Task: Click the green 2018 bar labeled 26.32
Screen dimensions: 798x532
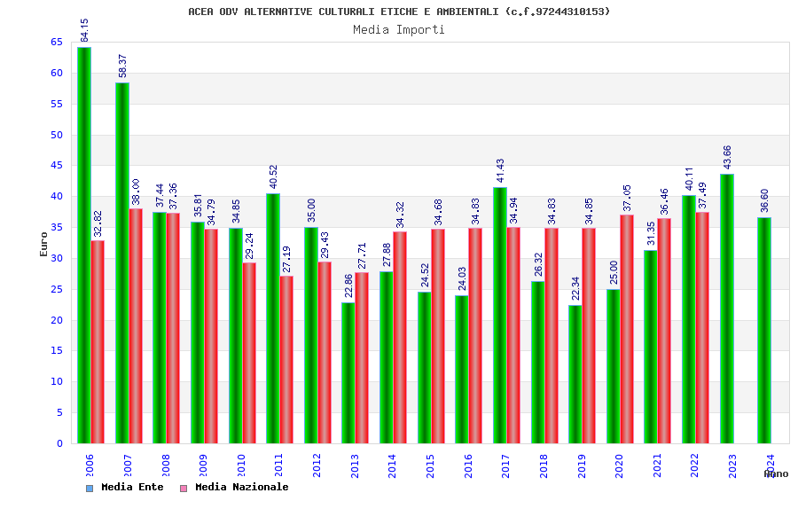Action: coord(538,362)
